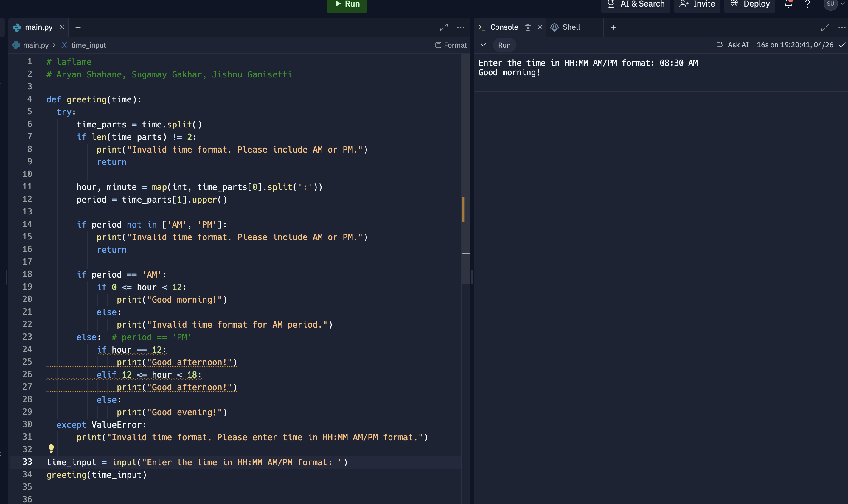Open the help question mark icon
This screenshot has width=848, height=504.
tap(807, 4)
